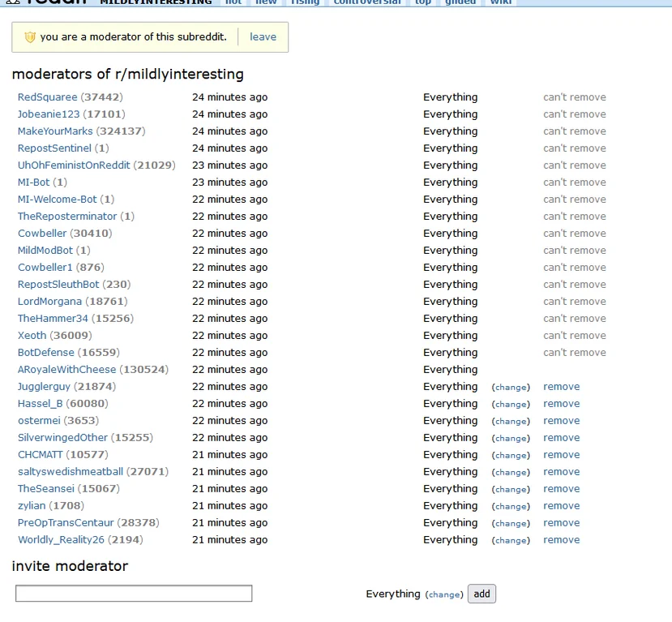The width and height of the screenshot is (672, 622).
Task: Change permissions for ostermei
Action: coord(511,422)
